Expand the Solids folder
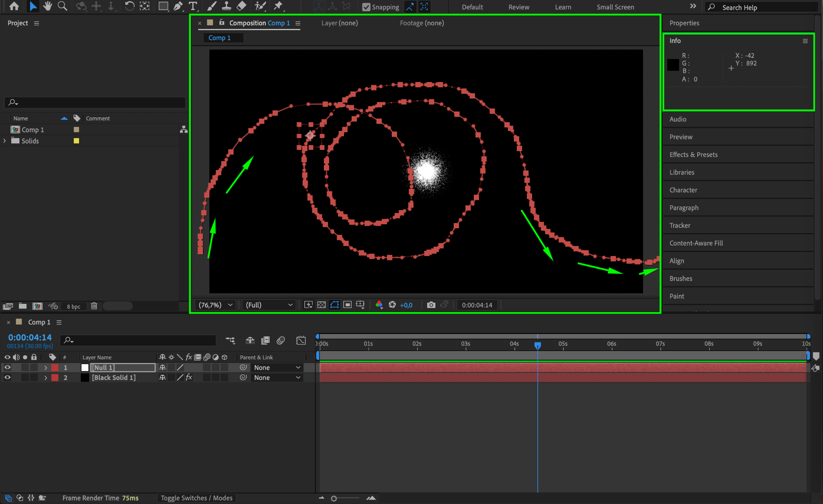 [x=5, y=141]
